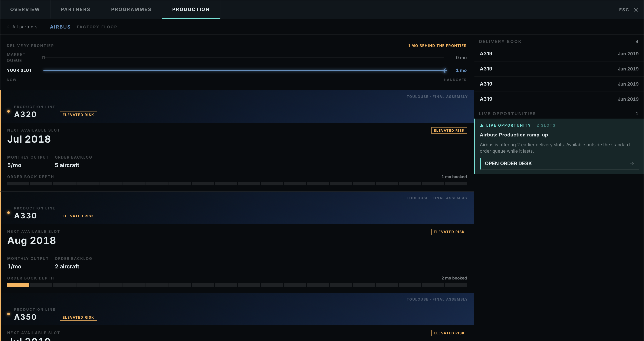This screenshot has height=341, width=644.
Task: Open the Partners tab
Action: click(x=76, y=10)
